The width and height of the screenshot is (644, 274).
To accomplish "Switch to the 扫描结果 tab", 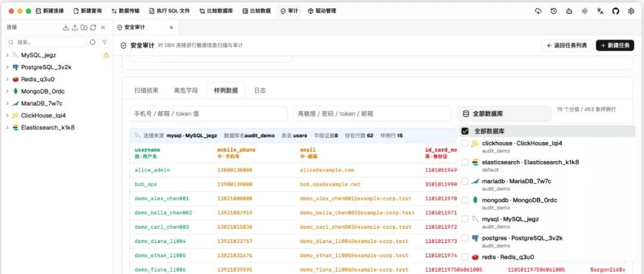I will click(146, 91).
